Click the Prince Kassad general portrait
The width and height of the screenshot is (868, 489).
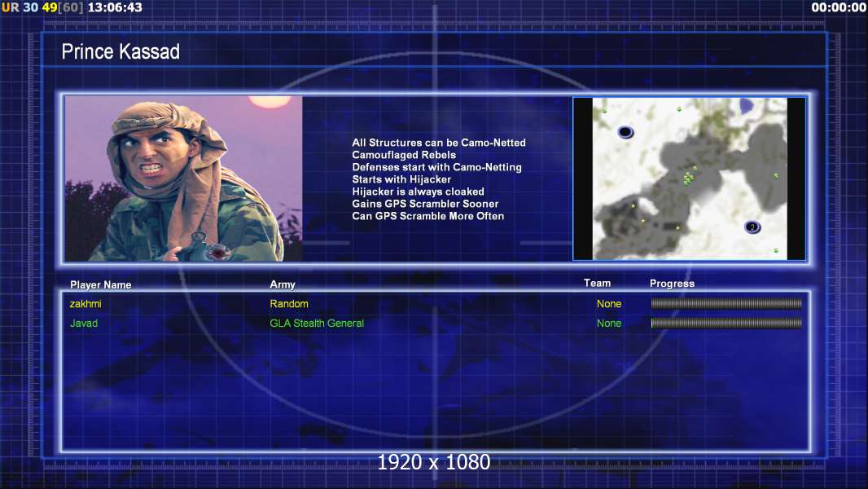click(x=184, y=178)
